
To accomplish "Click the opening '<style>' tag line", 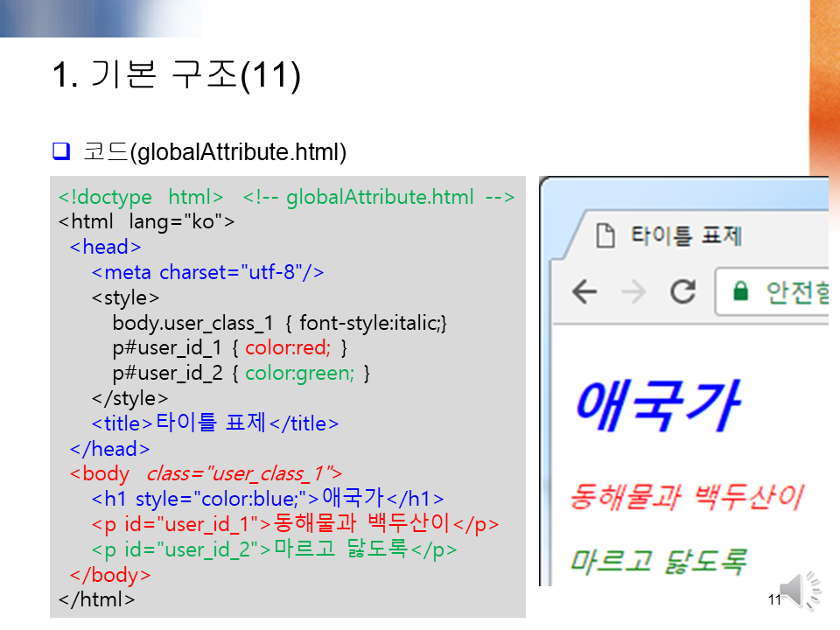I will click(x=125, y=297).
